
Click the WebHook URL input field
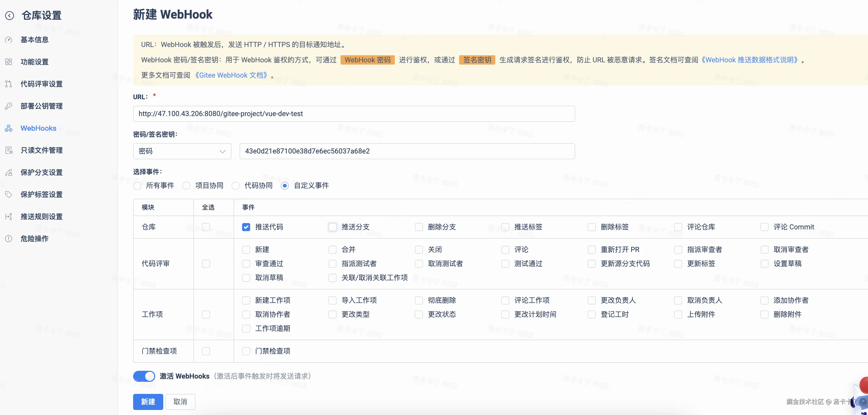tap(354, 114)
